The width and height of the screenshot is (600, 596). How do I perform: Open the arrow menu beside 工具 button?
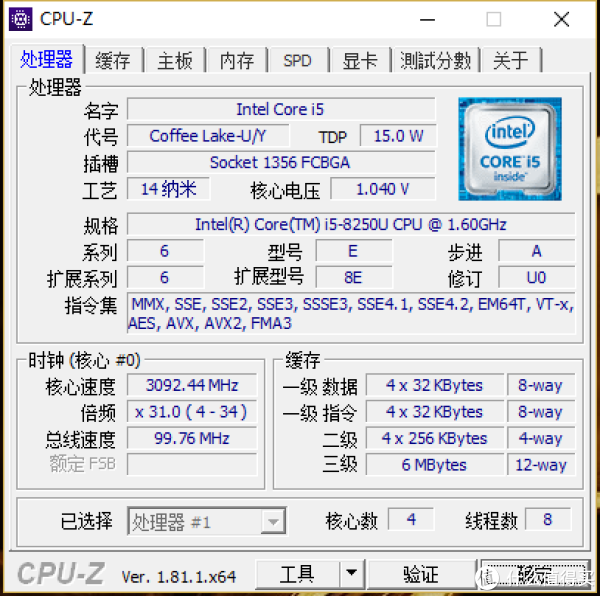click(351, 573)
